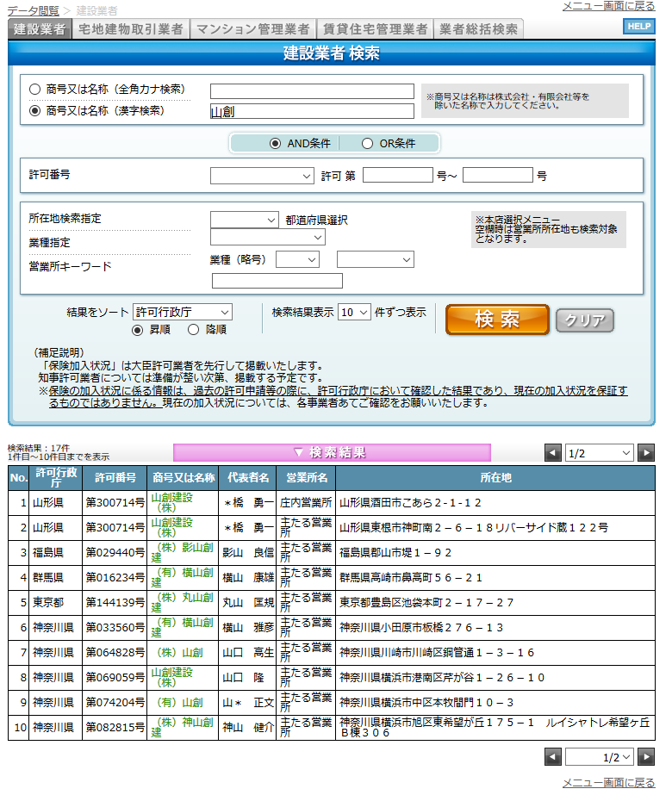The width and height of the screenshot is (672, 795).
Task: Open the top page selector 1/2 dropdown
Action: (x=600, y=453)
